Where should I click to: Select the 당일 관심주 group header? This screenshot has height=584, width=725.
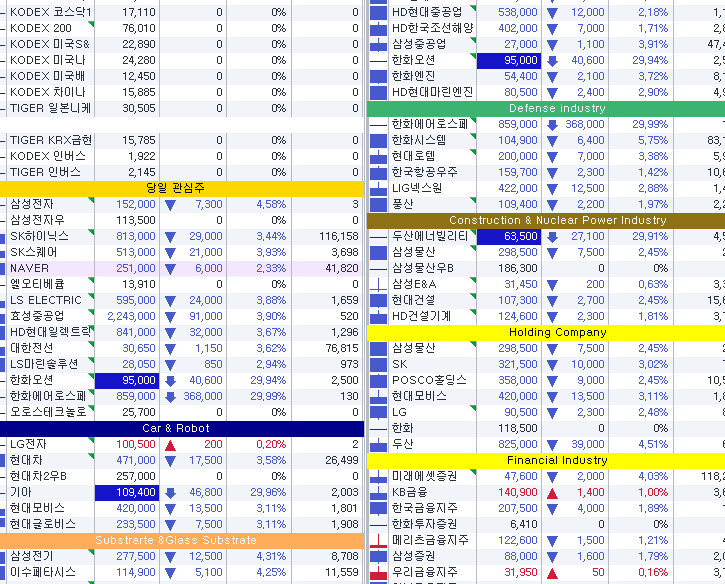pos(182,188)
